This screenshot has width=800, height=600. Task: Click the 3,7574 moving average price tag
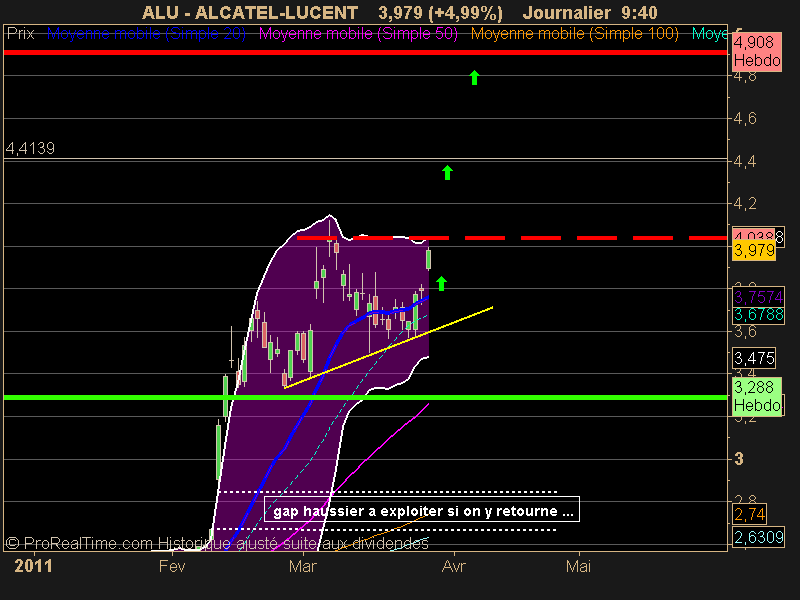click(x=758, y=296)
